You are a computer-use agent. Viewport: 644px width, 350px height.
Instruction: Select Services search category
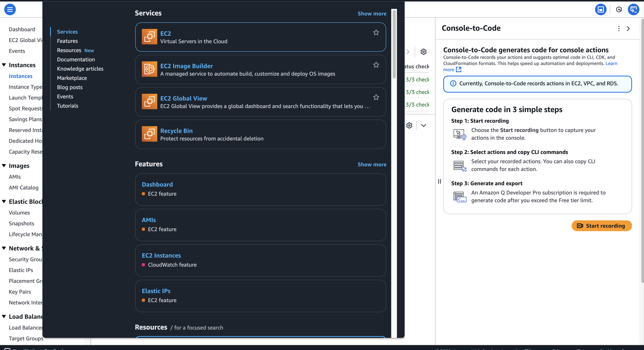click(x=67, y=32)
